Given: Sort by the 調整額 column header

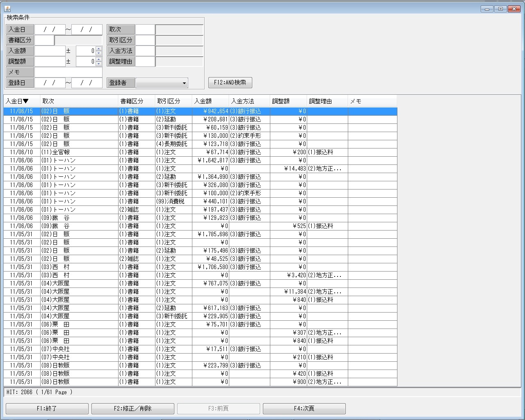Looking at the screenshot, I should pos(288,101).
